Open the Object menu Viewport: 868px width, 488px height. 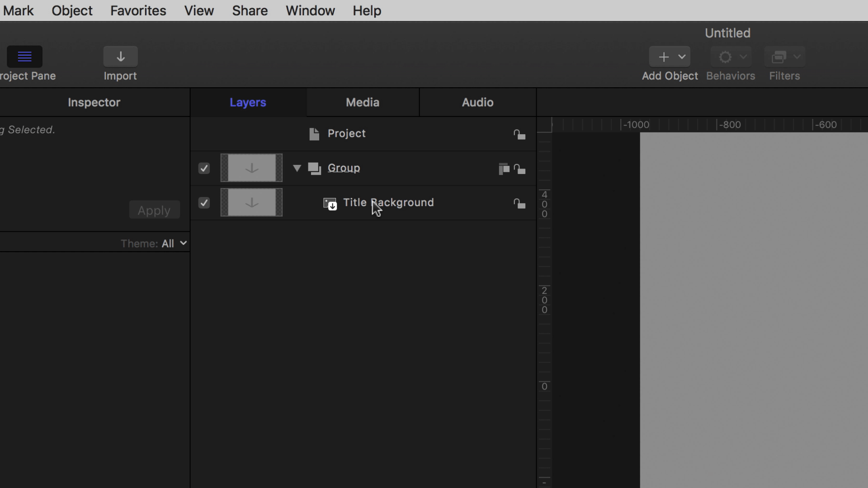click(72, 10)
